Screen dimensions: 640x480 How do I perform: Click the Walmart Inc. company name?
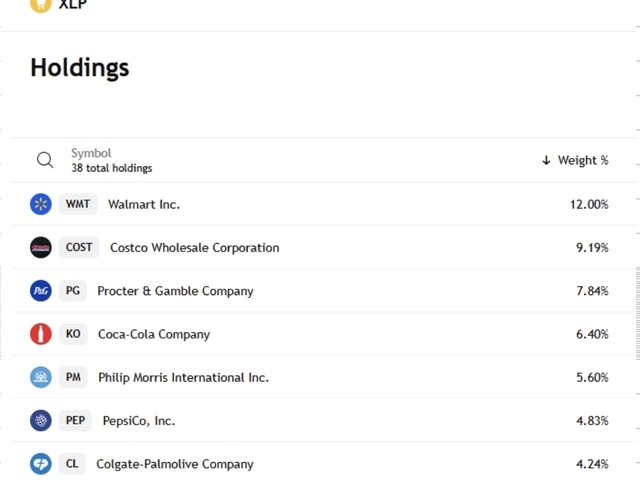pos(144,204)
